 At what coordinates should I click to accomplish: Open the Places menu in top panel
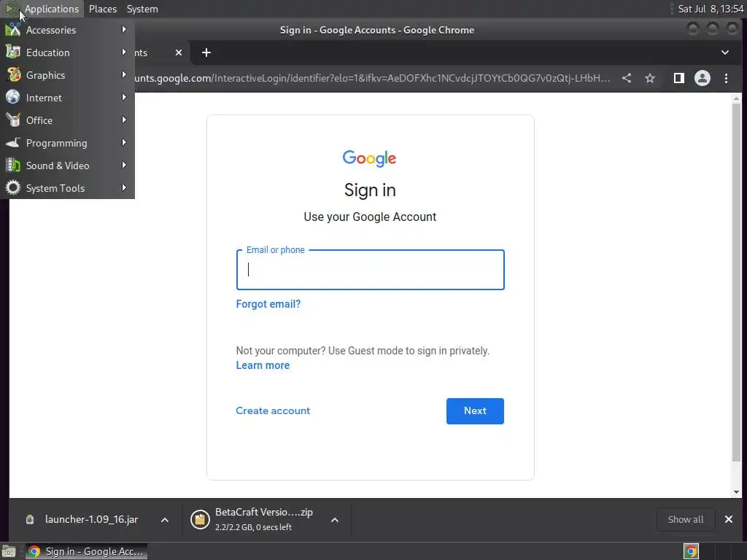pos(102,9)
